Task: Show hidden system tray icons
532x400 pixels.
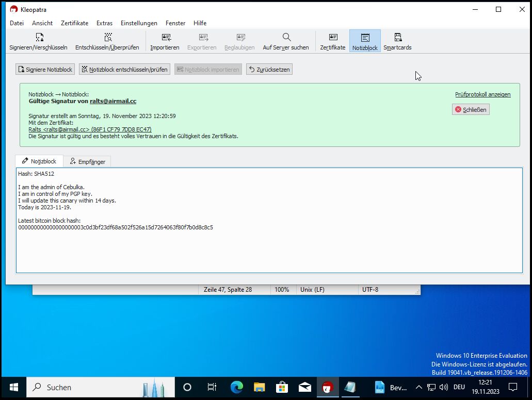Action: [x=418, y=387]
